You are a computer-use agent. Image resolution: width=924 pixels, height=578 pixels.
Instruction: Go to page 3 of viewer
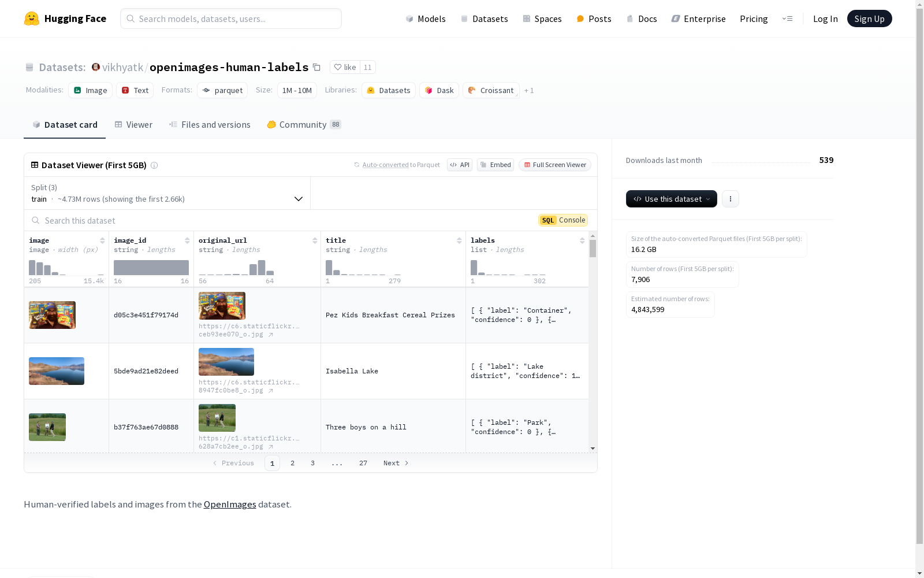(x=313, y=463)
